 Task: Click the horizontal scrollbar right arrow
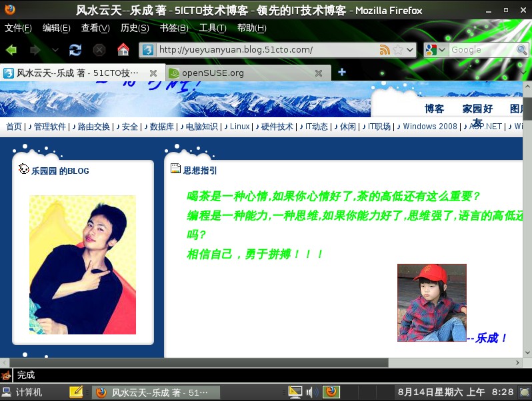pos(517,362)
